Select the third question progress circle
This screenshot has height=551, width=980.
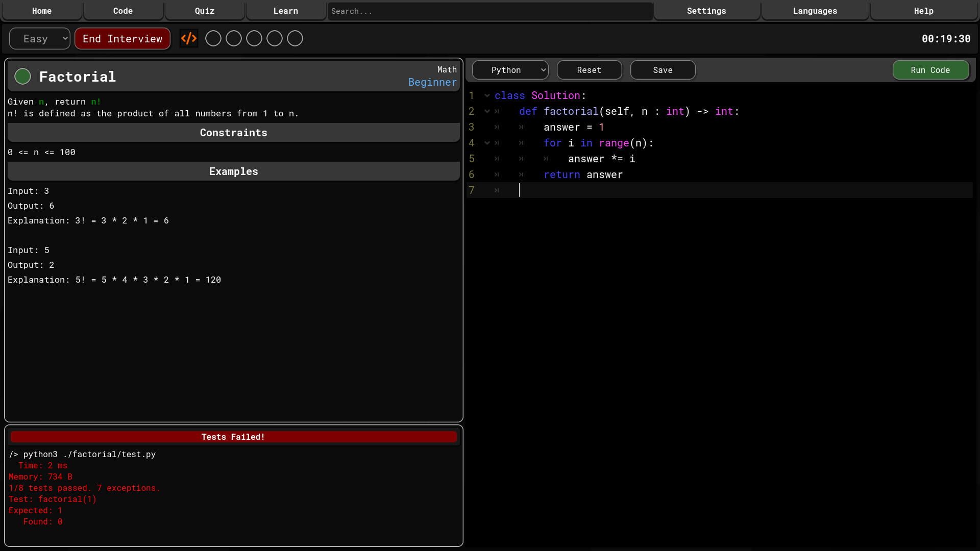click(x=254, y=39)
